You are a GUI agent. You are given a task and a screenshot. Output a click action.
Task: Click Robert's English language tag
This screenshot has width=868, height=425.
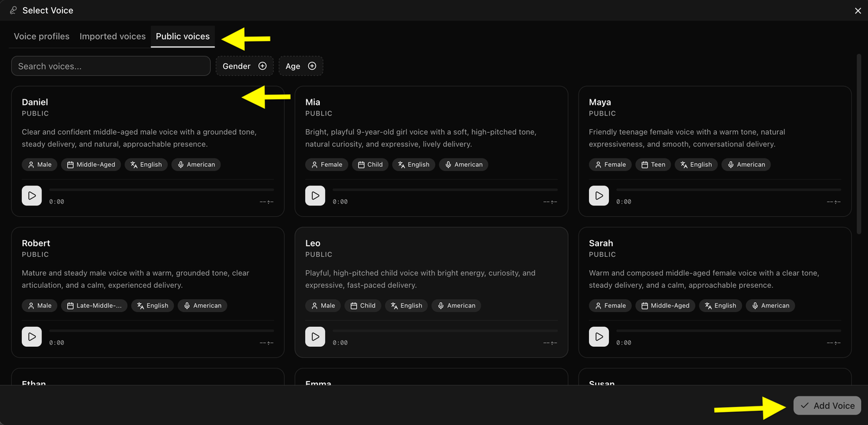pos(153,305)
